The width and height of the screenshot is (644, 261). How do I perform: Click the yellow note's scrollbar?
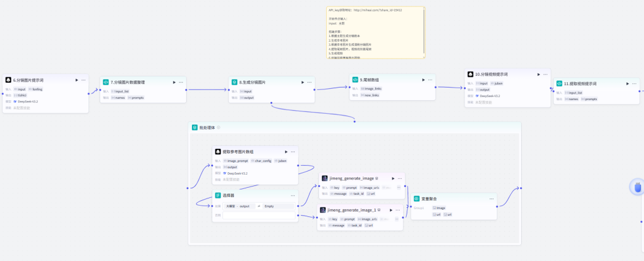point(424,32)
